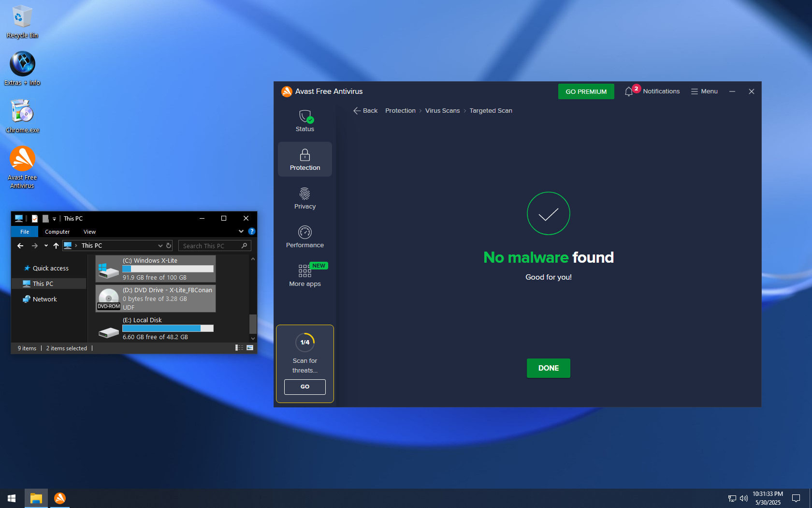812x508 pixels.
Task: Expand the address bar history dropdown
Action: 160,246
